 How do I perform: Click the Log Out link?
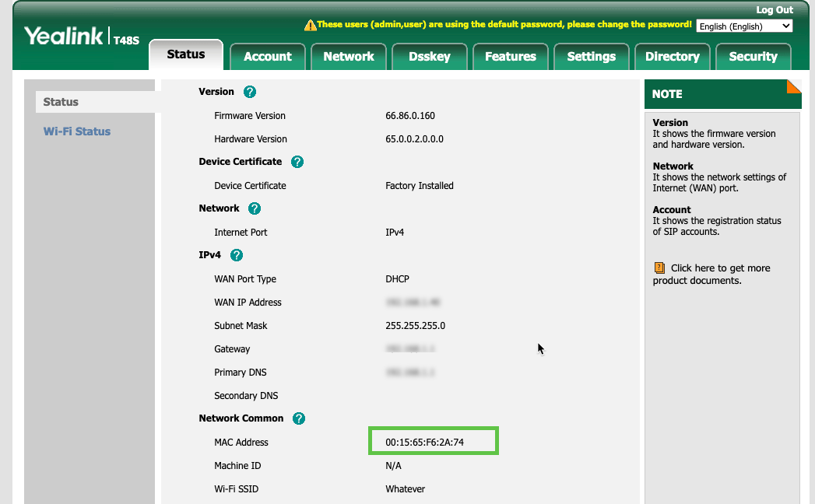[x=774, y=10]
